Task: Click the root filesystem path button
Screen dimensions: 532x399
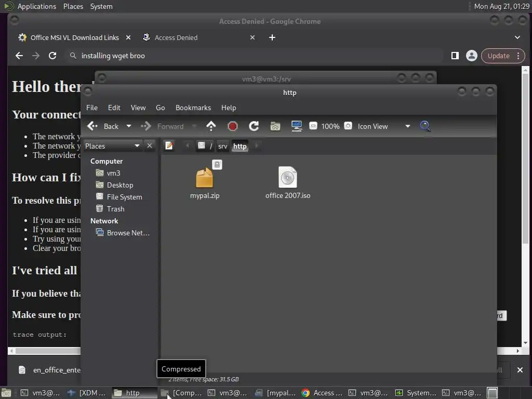Action: click(x=205, y=146)
